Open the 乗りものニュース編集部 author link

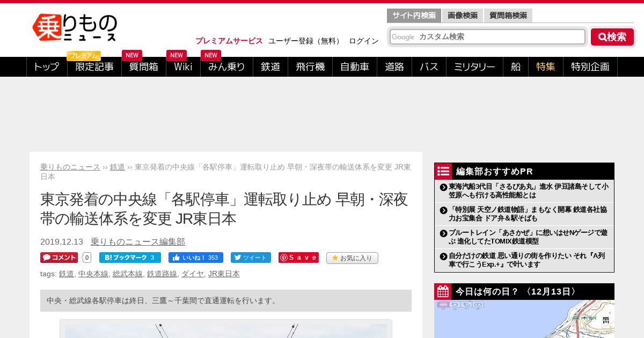coord(138,242)
